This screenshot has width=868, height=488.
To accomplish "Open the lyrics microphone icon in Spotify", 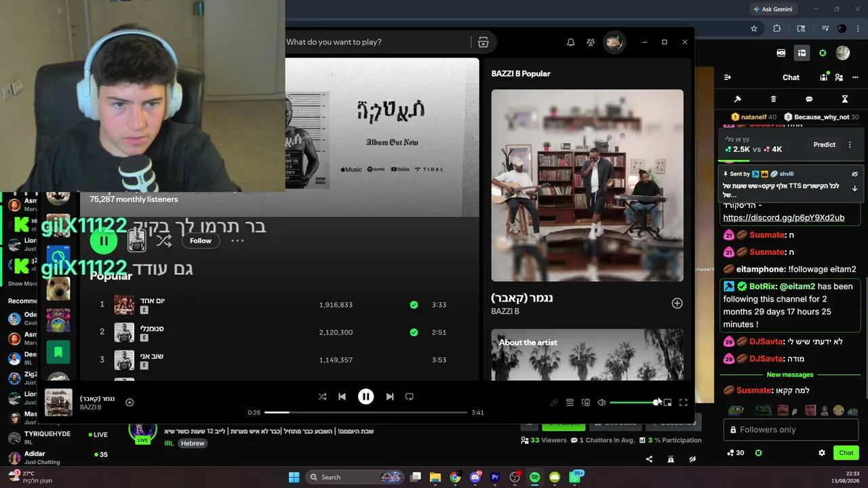I will click(554, 403).
